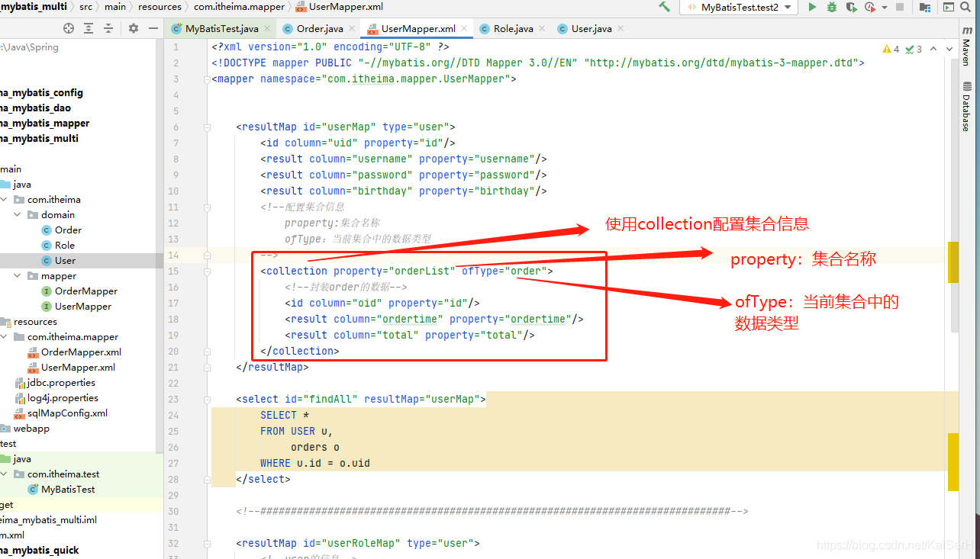The image size is (980, 559).
Task: Select the itheima_mybatis_config module
Action: click(x=41, y=92)
